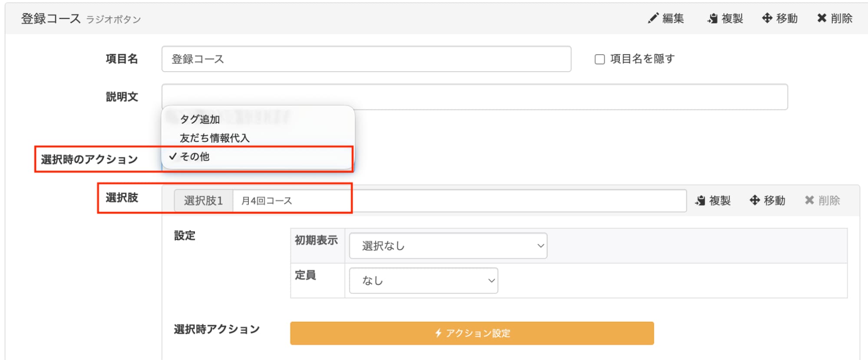The height and width of the screenshot is (360, 868).
Task: Open the 初期表示 dropdown showing 選択なし
Action: [x=448, y=246]
